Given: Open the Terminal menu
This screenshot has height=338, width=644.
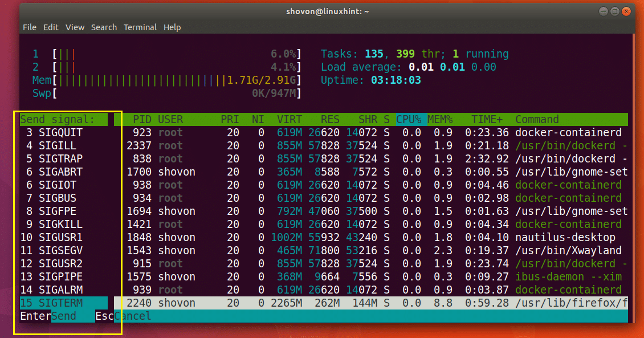Looking at the screenshot, I should pos(140,27).
